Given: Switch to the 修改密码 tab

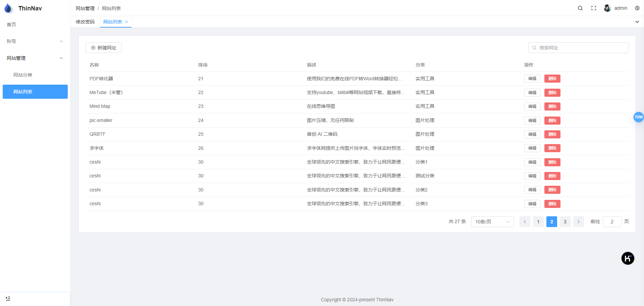Looking at the screenshot, I should (85, 21).
